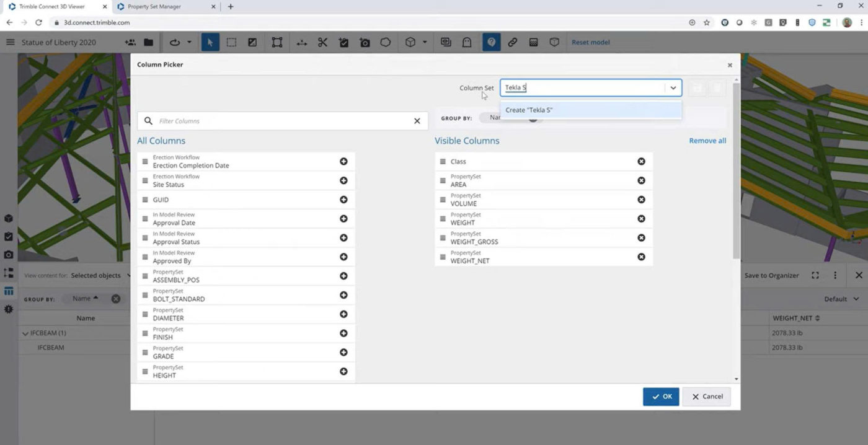Select the measurement tool in the toolbar

301,42
